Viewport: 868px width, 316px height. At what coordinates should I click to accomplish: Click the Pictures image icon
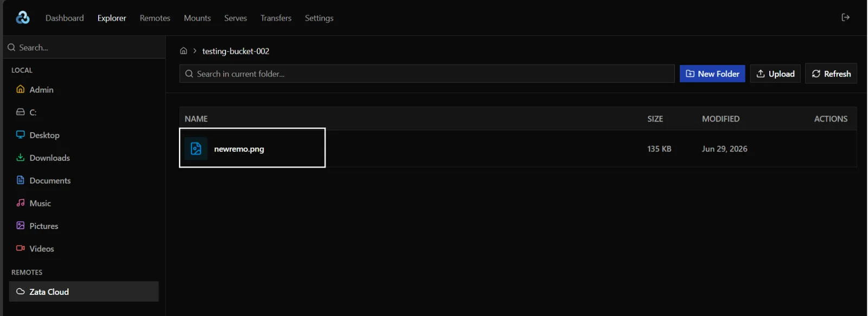point(21,225)
